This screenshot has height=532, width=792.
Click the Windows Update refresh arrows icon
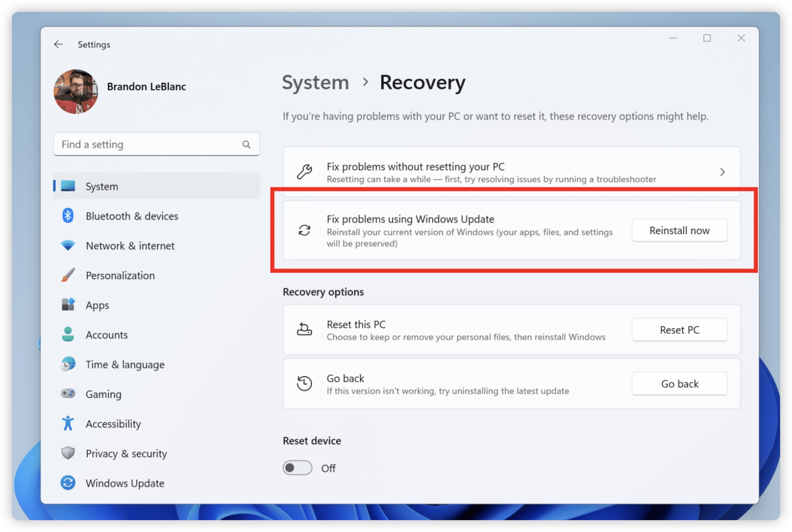(304, 230)
